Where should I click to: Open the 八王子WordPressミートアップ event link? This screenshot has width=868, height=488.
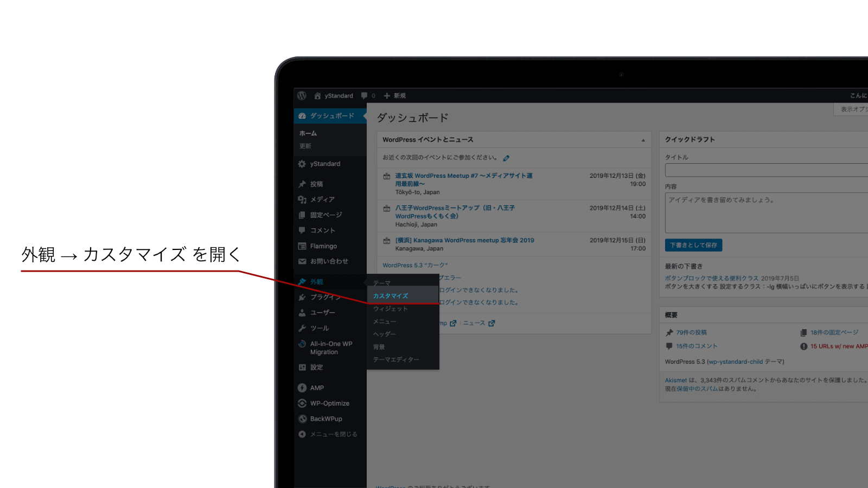455,212
